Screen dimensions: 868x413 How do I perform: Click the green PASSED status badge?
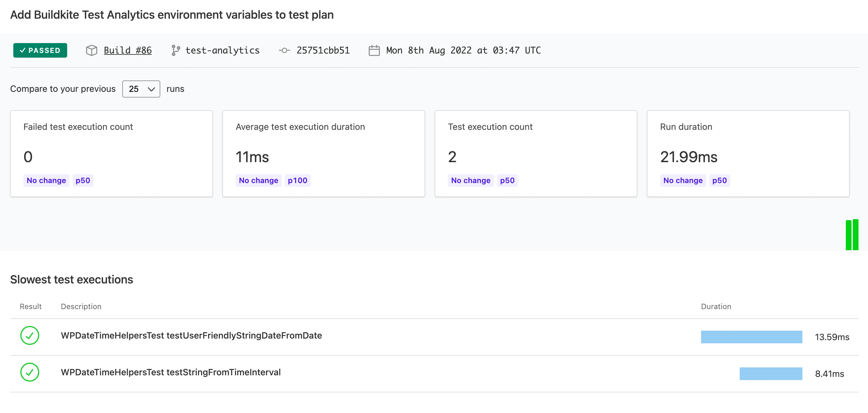pyautogui.click(x=40, y=51)
